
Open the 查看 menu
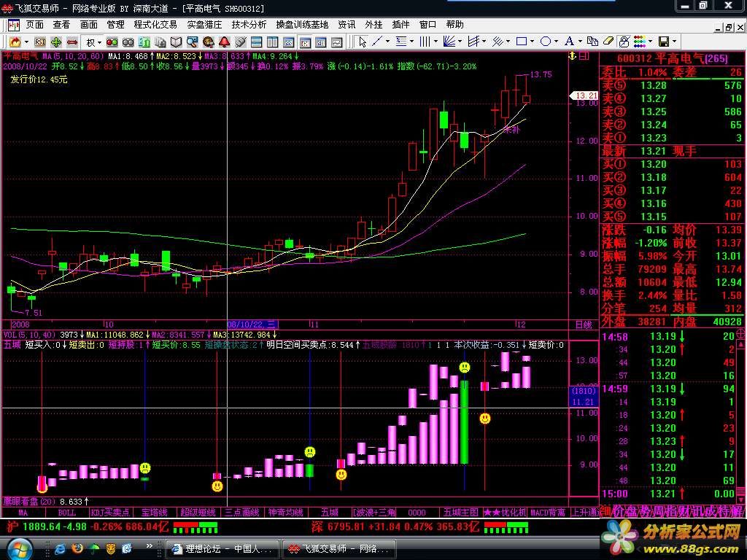click(x=61, y=24)
